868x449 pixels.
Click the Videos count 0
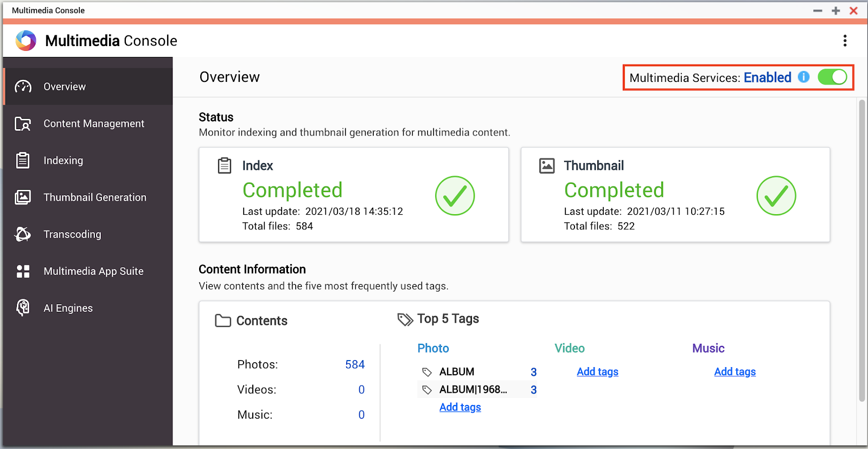click(361, 389)
